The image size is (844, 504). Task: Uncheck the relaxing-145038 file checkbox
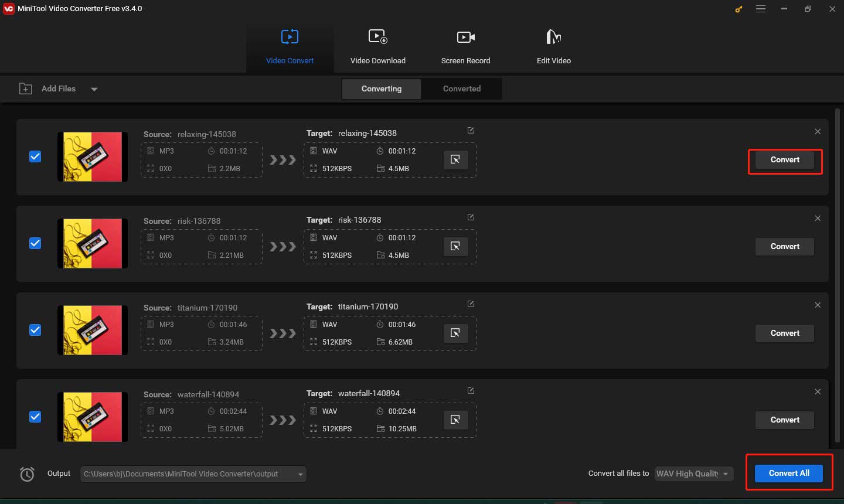[35, 156]
